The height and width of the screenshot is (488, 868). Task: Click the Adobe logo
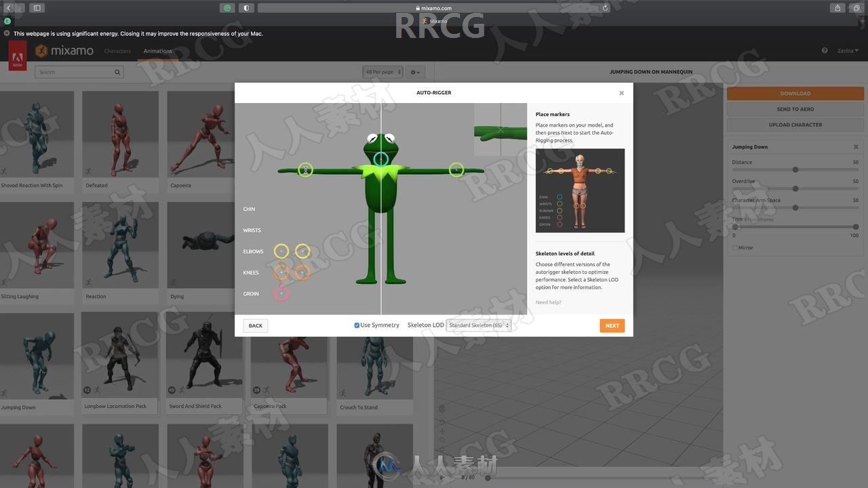(x=18, y=56)
